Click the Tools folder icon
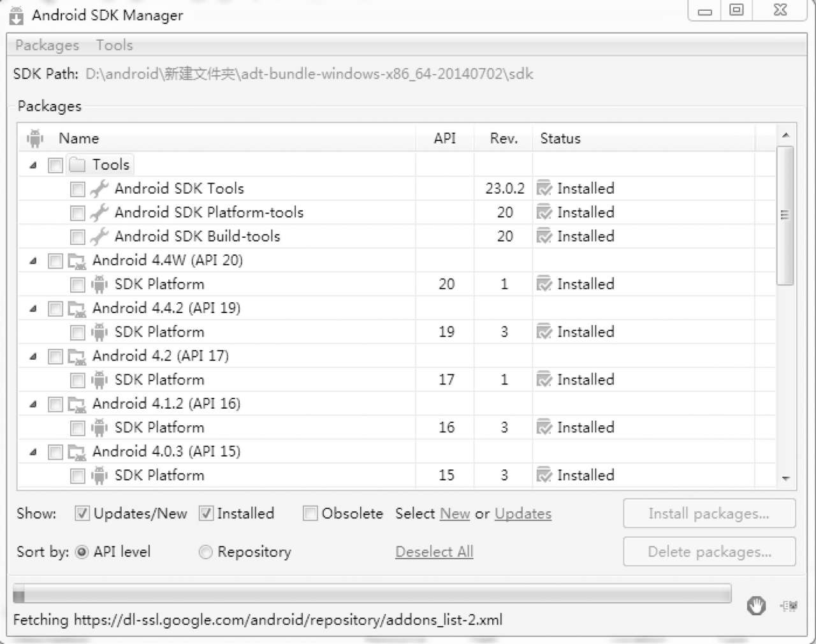 tap(77, 165)
